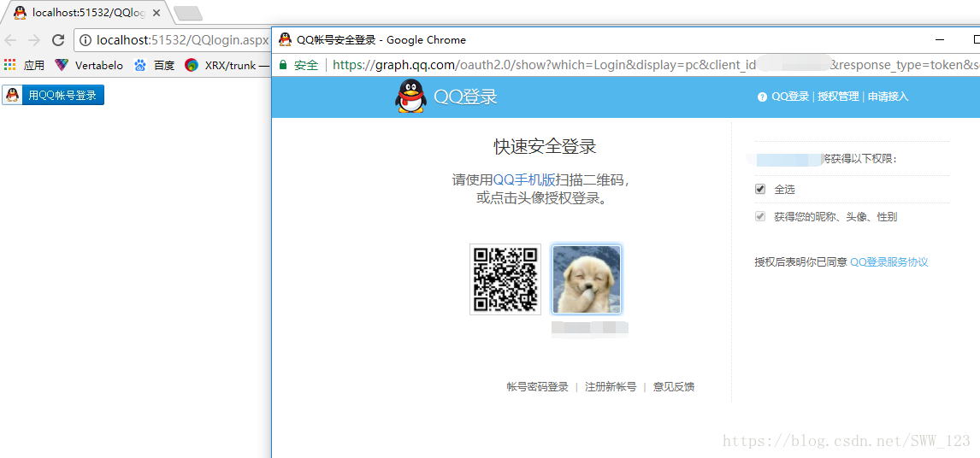The width and height of the screenshot is (980, 458).
Task: Click 注册新帐号 link
Action: click(x=611, y=387)
